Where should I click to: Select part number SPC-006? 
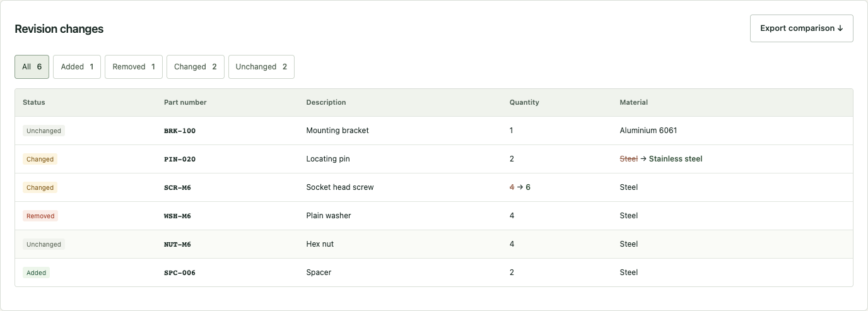[x=180, y=273]
